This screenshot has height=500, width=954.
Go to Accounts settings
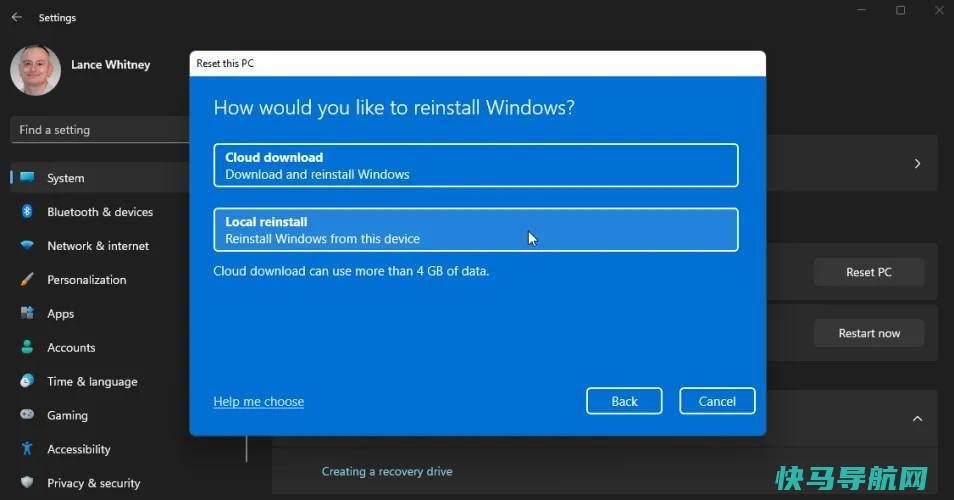[x=71, y=347]
